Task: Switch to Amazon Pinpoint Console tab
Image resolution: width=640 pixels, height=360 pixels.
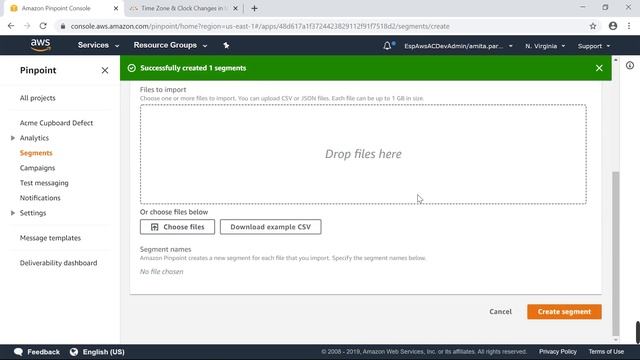Action: [x=62, y=8]
